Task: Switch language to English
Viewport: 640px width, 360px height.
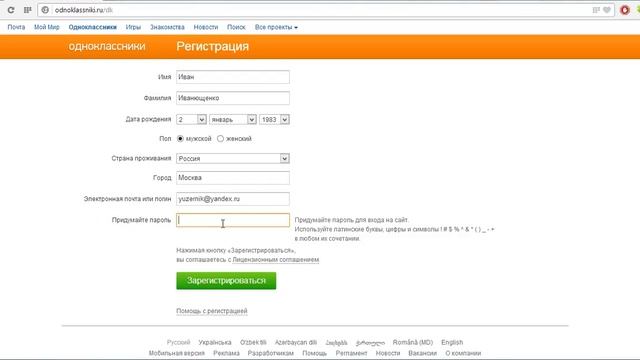Action: [452, 342]
